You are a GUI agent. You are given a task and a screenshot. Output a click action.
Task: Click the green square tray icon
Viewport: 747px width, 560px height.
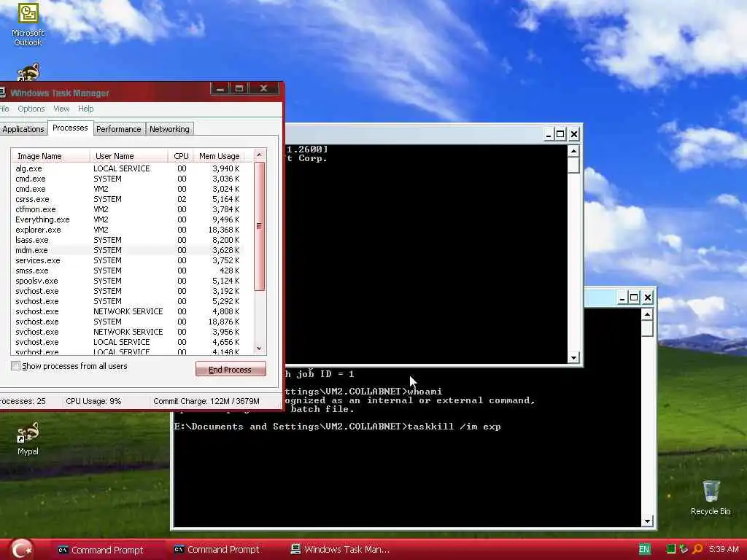tap(671, 550)
